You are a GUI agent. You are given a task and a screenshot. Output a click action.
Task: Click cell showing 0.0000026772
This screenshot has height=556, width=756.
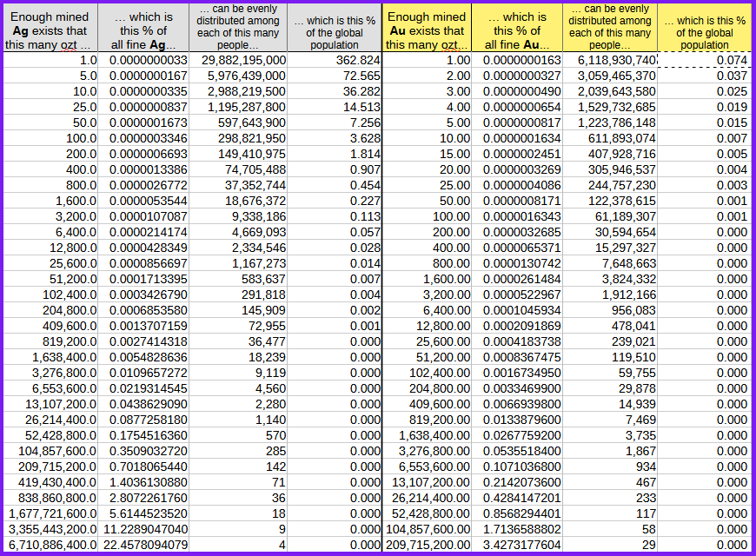point(143,185)
